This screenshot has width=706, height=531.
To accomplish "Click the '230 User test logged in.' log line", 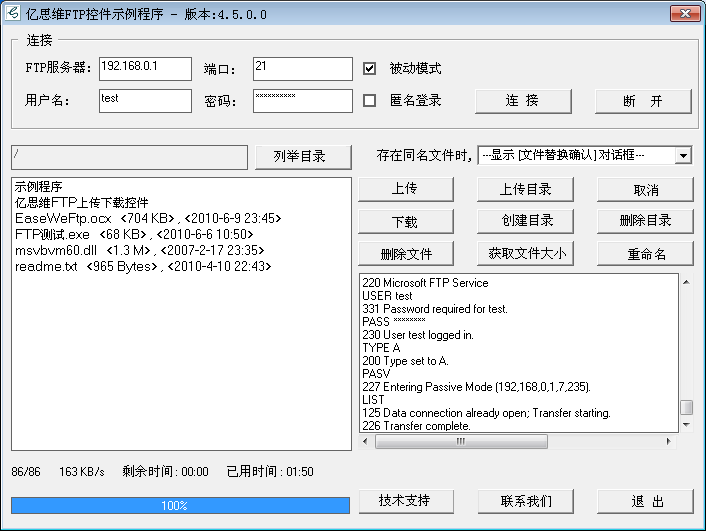I will tap(418, 335).
